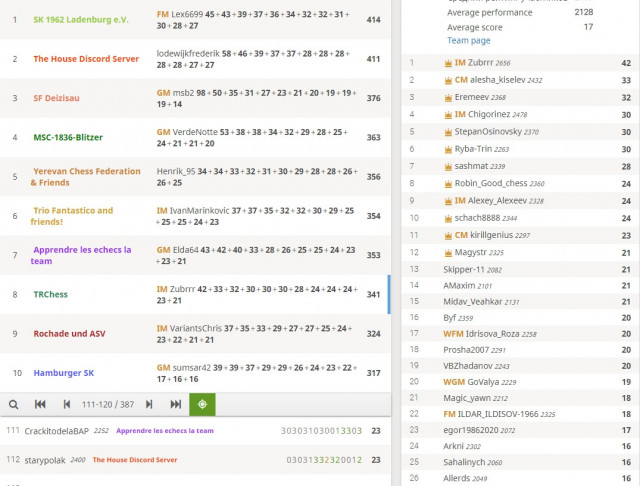The image size is (640, 486).
Task: Click crown icon beside Magystr
Action: point(448,253)
